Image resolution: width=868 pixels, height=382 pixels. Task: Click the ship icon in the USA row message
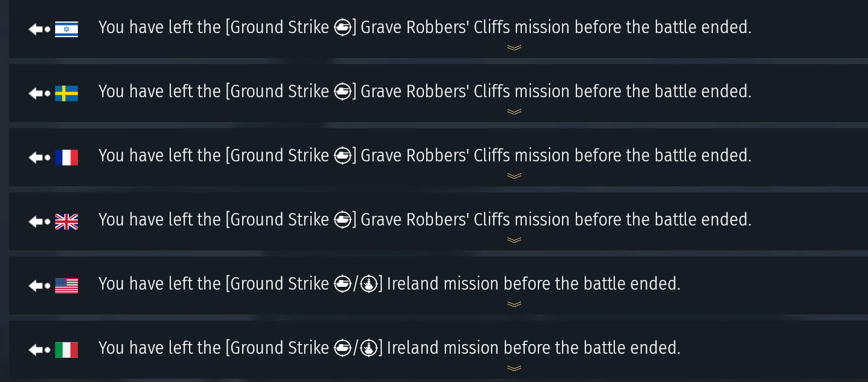point(369,284)
